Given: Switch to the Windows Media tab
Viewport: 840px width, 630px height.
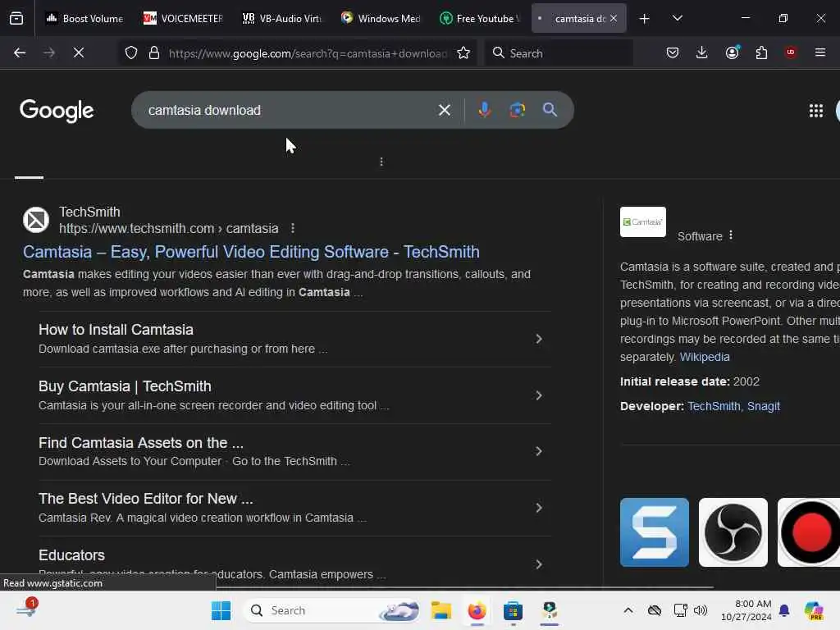Looking at the screenshot, I should tap(380, 18).
